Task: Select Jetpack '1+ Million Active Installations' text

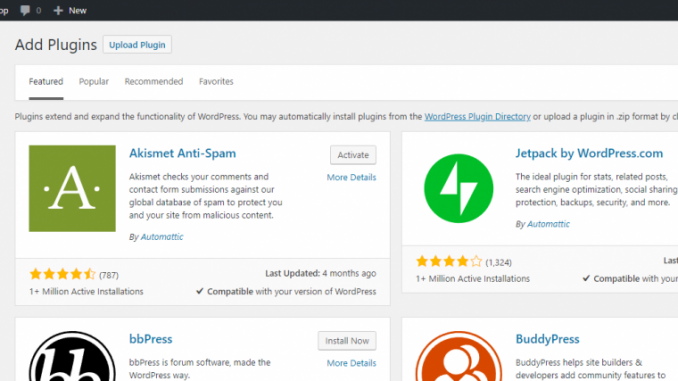Action: coord(473,279)
